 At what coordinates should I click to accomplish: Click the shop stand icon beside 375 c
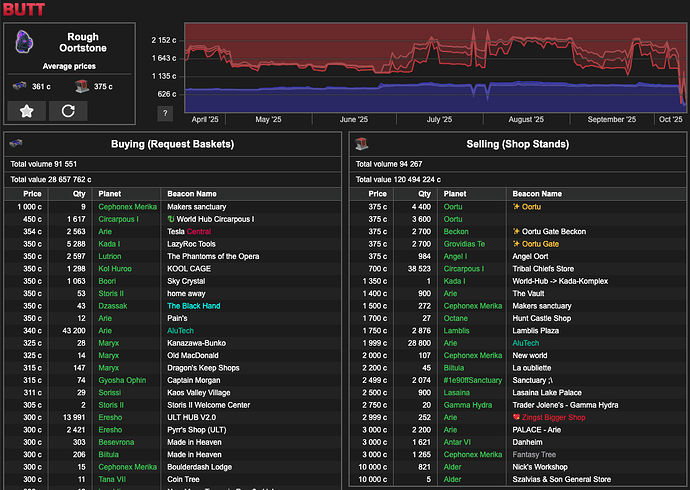click(82, 86)
